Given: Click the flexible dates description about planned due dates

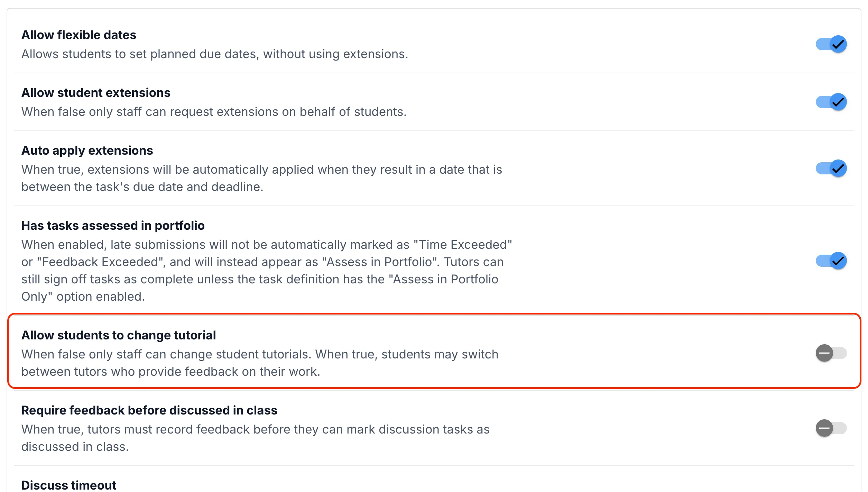Looking at the screenshot, I should click(x=215, y=54).
